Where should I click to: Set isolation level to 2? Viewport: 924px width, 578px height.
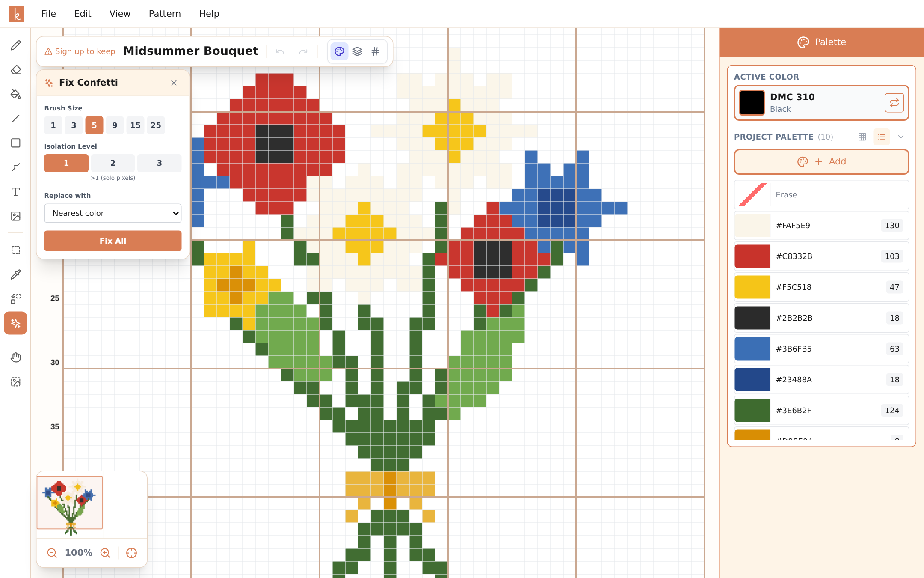[x=113, y=163]
